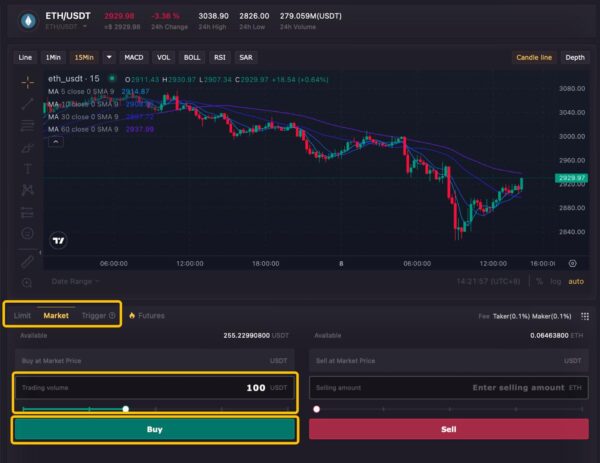Toggle auto scale on chart

coord(576,281)
